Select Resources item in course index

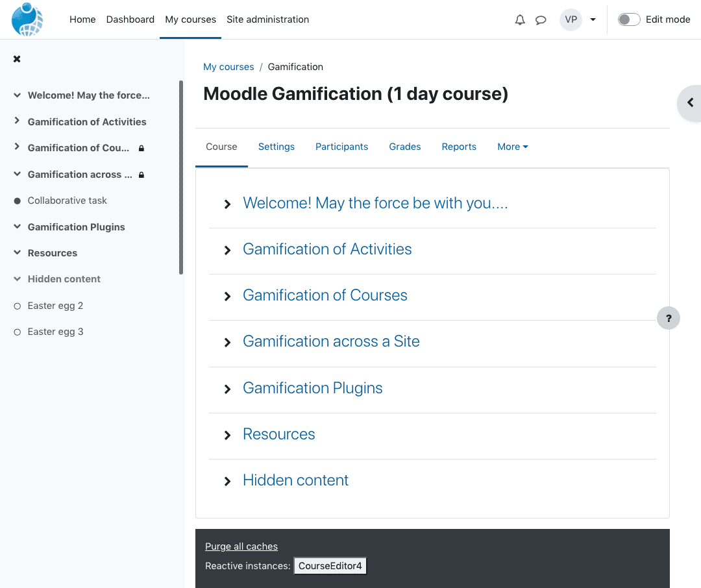tap(53, 252)
